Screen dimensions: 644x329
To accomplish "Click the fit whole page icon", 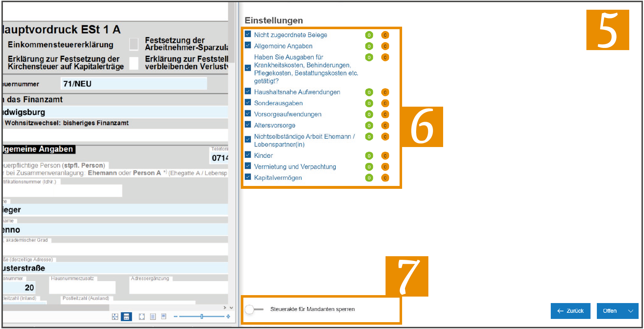I will pyautogui.click(x=115, y=316).
